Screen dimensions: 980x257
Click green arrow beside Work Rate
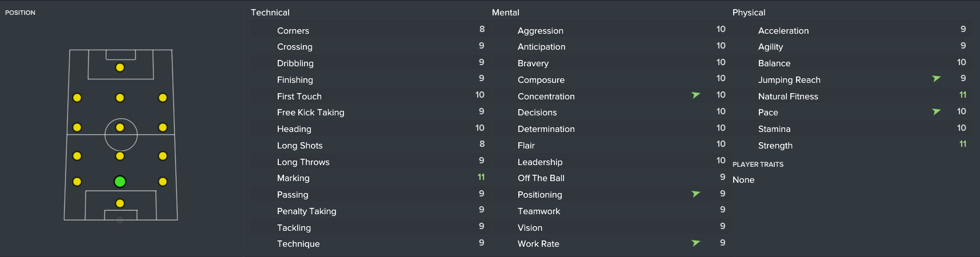click(695, 243)
